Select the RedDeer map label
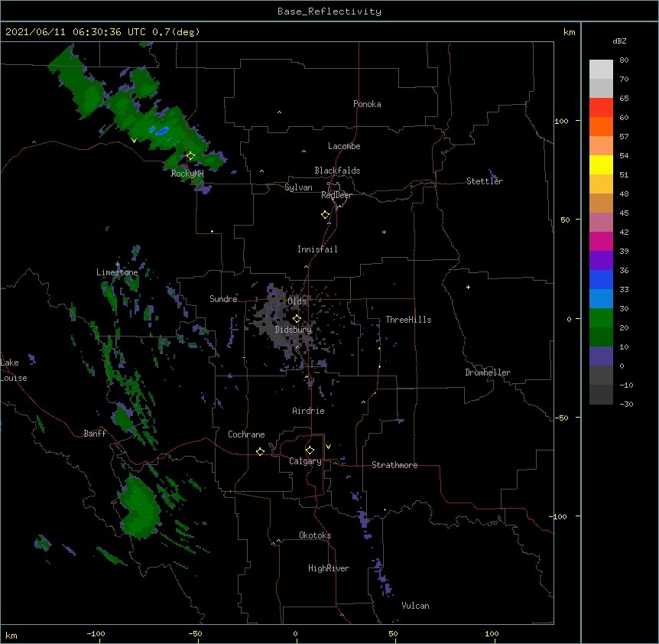Image resolution: width=659 pixels, height=644 pixels. pos(336,195)
